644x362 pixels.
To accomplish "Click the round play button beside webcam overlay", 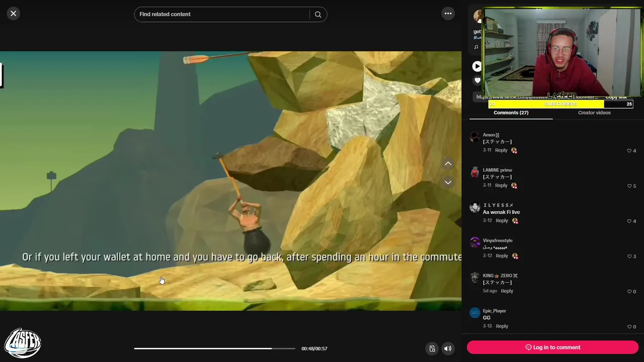I will coord(476,66).
